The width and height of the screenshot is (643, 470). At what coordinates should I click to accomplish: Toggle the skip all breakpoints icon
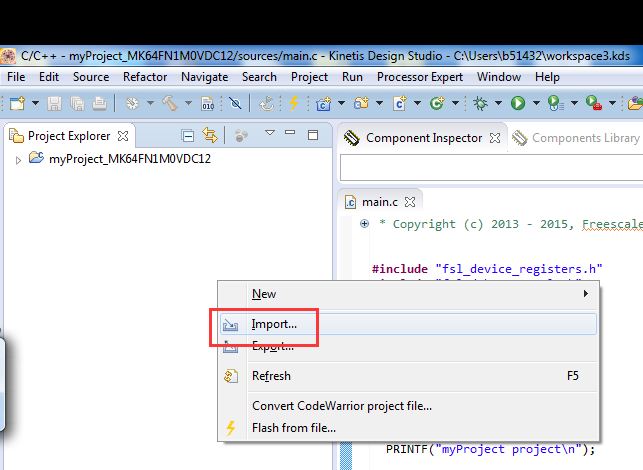click(235, 103)
